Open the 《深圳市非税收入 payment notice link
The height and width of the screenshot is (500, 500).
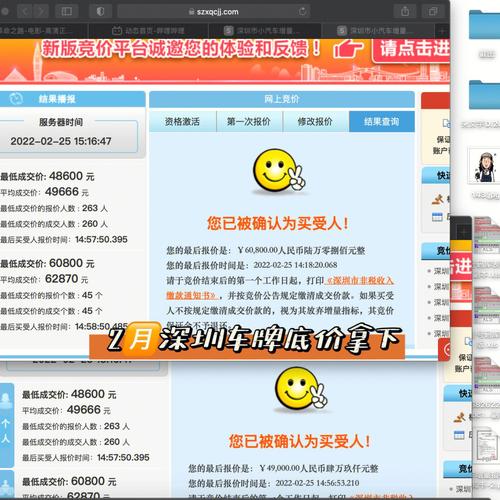[359, 280]
